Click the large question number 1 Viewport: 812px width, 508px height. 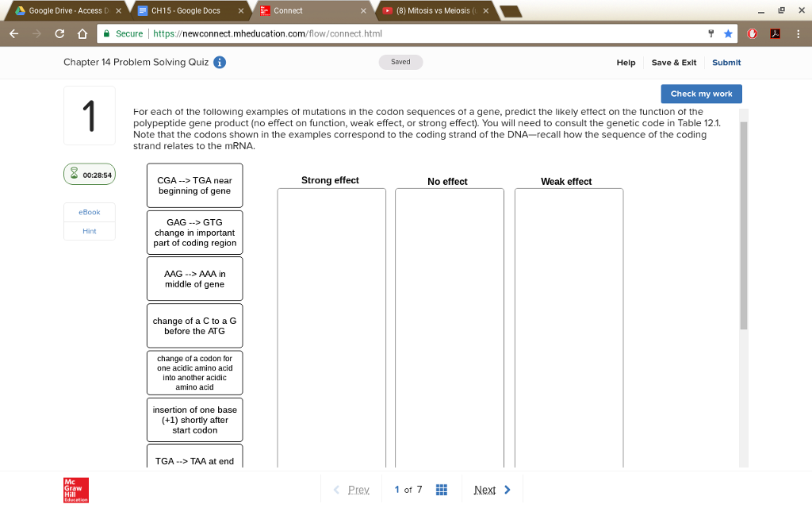89,116
